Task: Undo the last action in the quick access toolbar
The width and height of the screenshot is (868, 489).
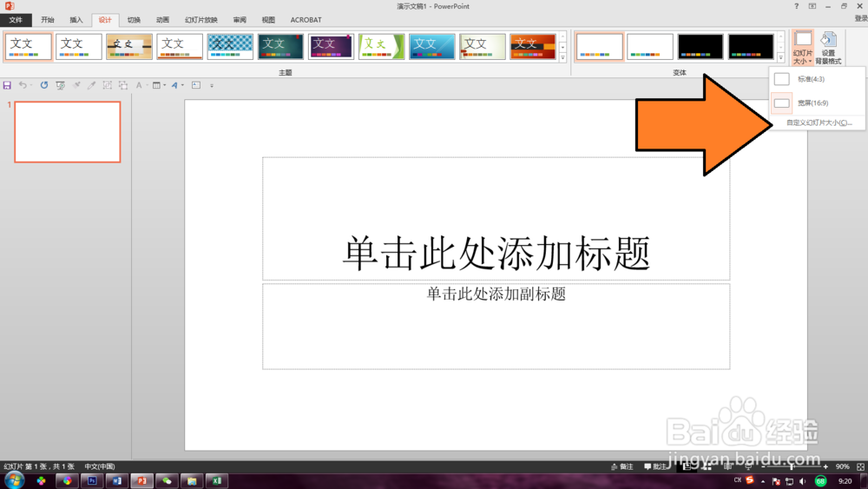Action: (x=23, y=85)
